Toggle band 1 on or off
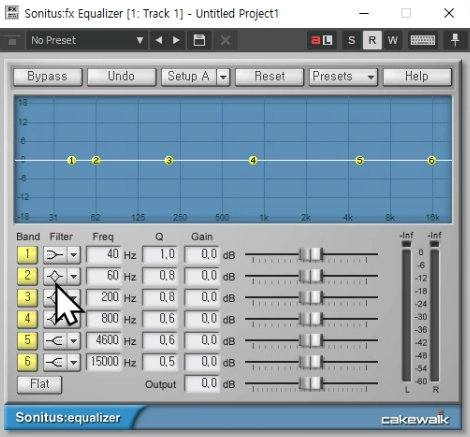The height and width of the screenshot is (437, 470). pyautogui.click(x=27, y=254)
